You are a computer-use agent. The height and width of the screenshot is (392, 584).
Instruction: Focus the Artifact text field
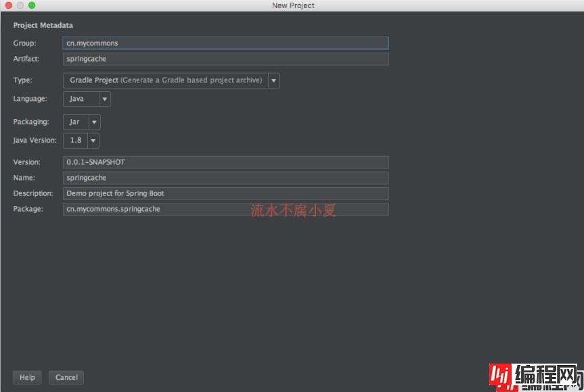click(x=225, y=59)
